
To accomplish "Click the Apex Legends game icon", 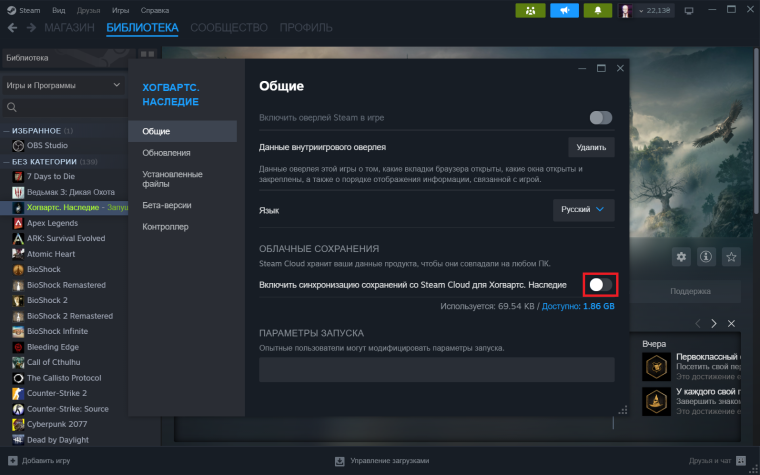I will [18, 223].
